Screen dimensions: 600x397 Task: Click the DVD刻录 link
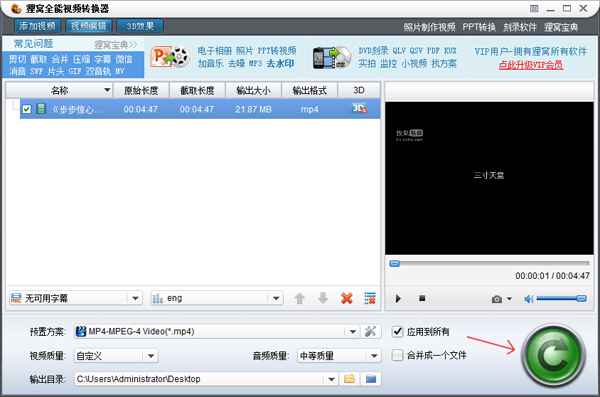coord(373,51)
